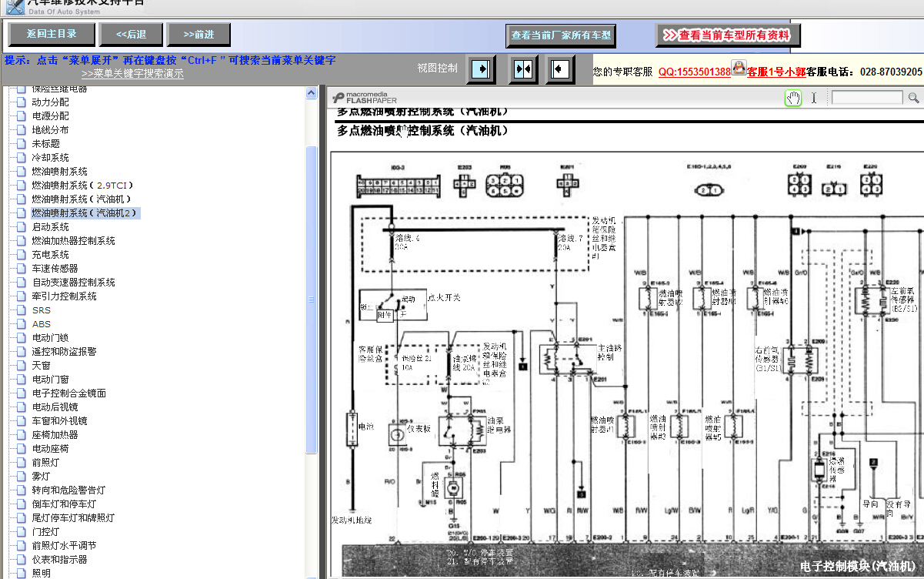
Task: Click document icon beside 启动系统 item
Action: [x=21, y=226]
